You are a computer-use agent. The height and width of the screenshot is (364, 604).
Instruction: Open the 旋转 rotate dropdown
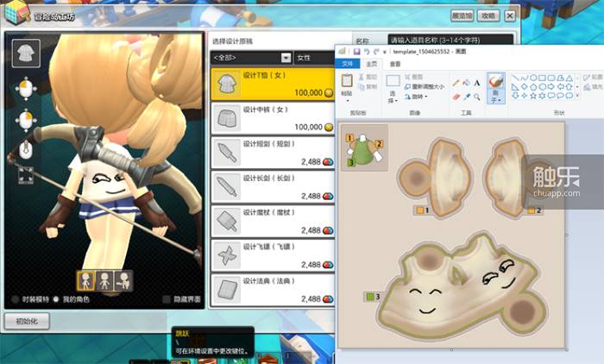pyautogui.click(x=416, y=97)
